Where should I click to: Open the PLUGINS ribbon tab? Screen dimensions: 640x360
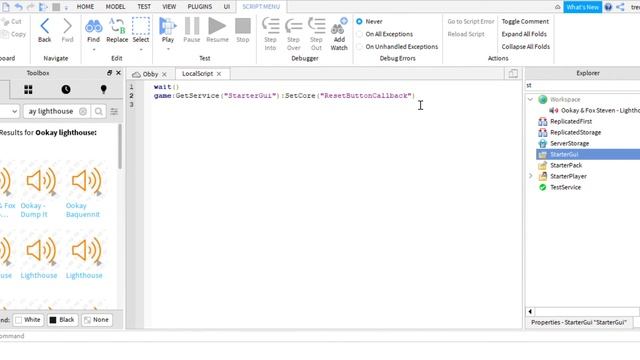(x=200, y=7)
